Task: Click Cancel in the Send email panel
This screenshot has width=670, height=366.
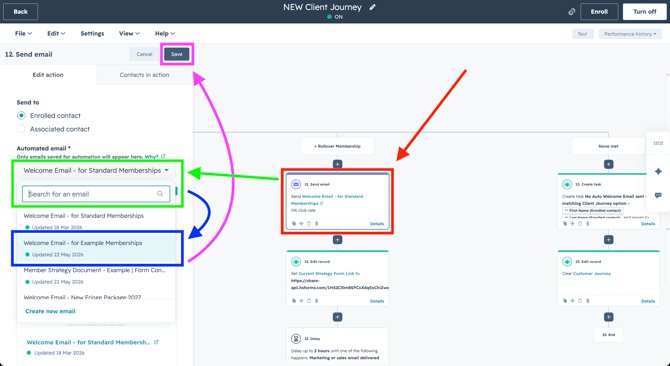Action: click(x=144, y=54)
